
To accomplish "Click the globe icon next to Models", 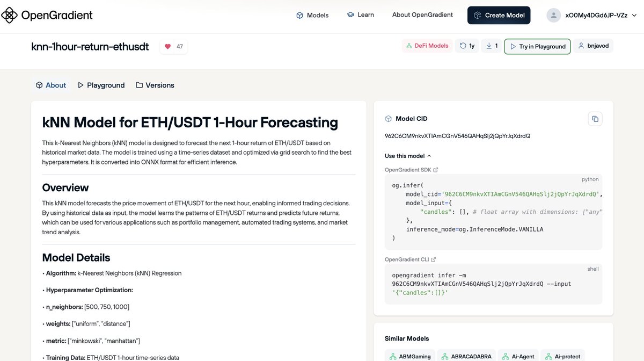I will tap(299, 15).
